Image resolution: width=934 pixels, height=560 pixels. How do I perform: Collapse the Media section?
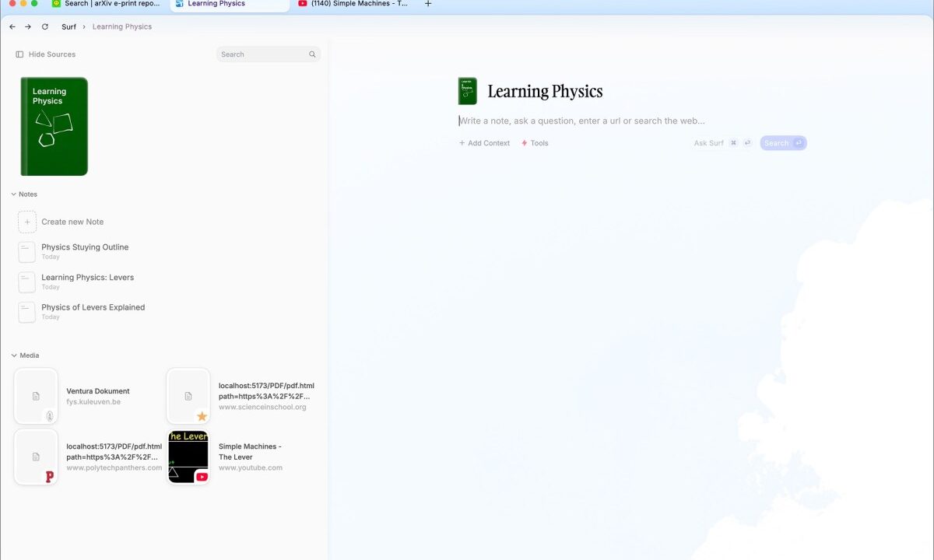(x=13, y=355)
